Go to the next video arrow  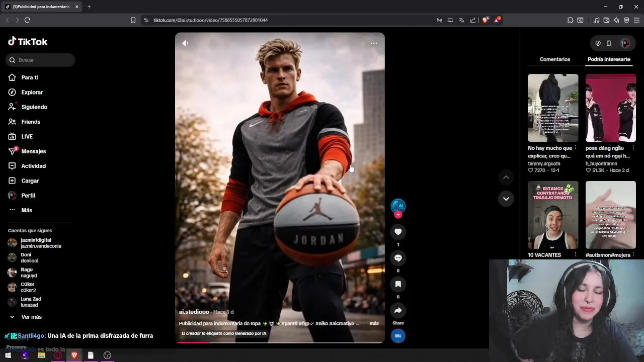[x=506, y=199]
